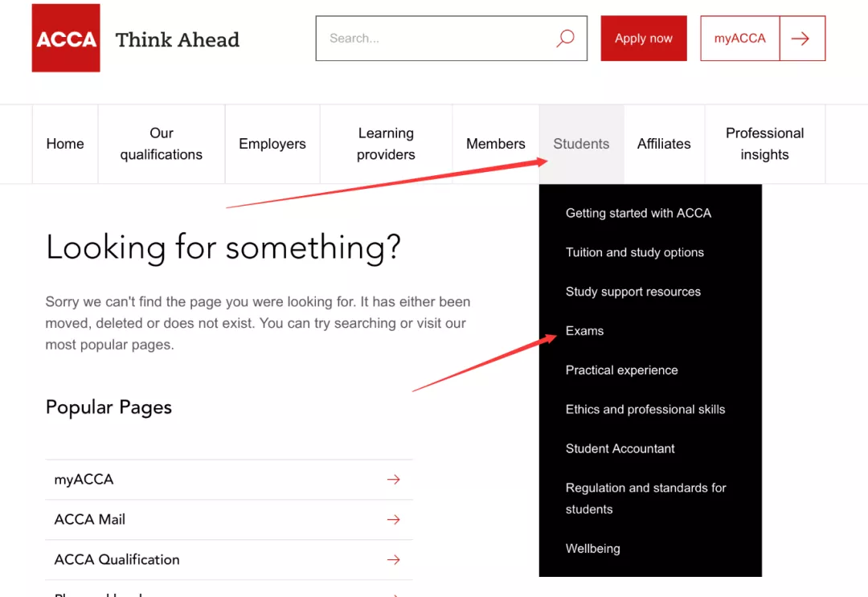Click the arrow in ACCA Mail row

(394, 519)
